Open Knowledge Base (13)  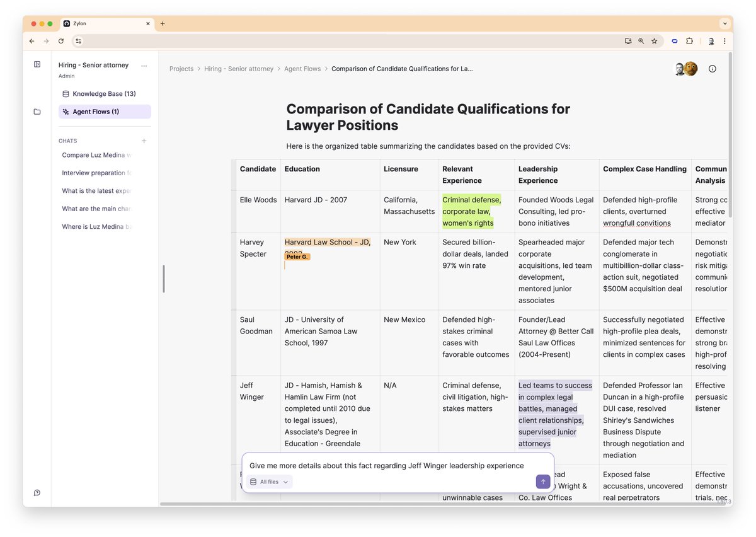105,94
